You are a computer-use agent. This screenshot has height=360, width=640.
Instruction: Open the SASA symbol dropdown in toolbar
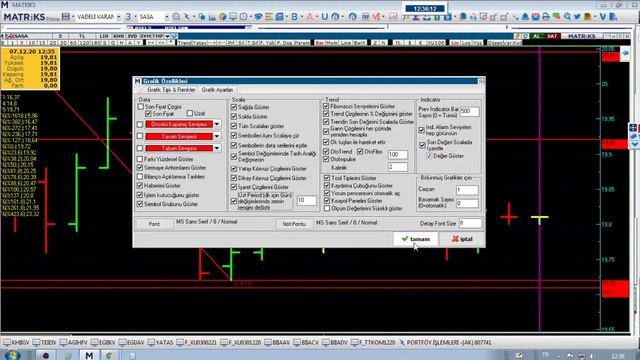point(167,17)
